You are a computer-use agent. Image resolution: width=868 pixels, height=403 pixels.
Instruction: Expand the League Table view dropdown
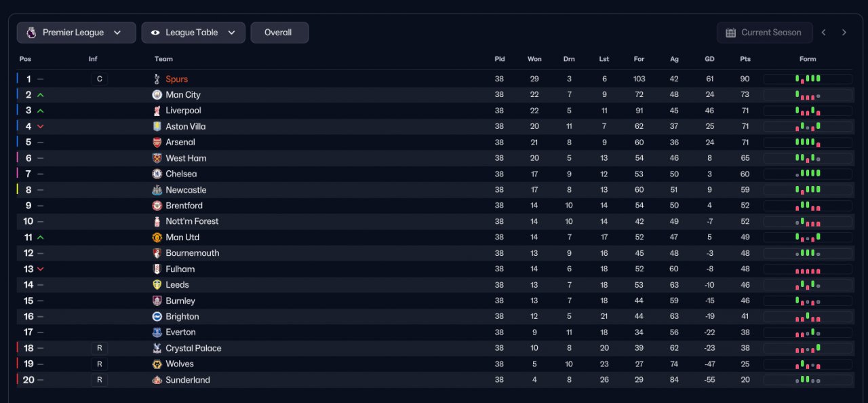193,33
